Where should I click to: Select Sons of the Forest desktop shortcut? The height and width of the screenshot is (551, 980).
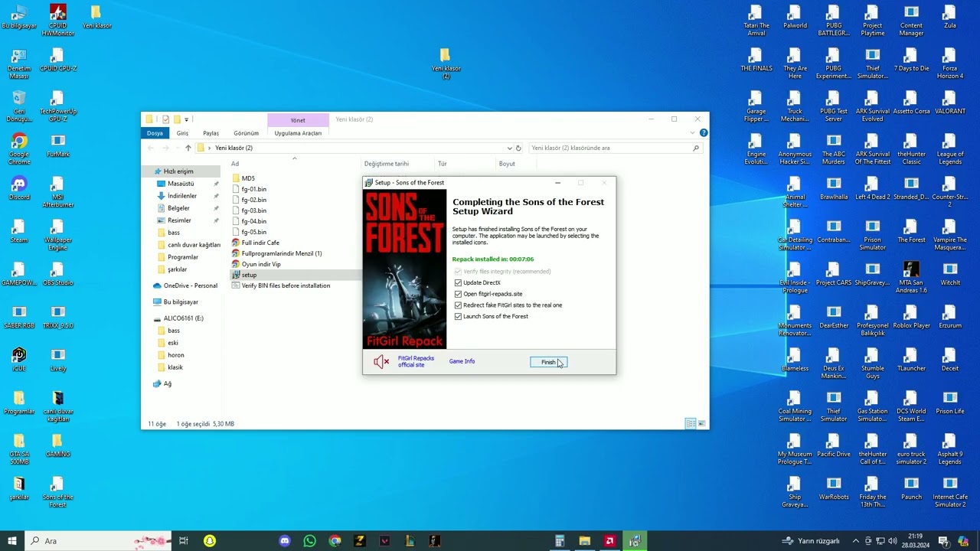(57, 492)
